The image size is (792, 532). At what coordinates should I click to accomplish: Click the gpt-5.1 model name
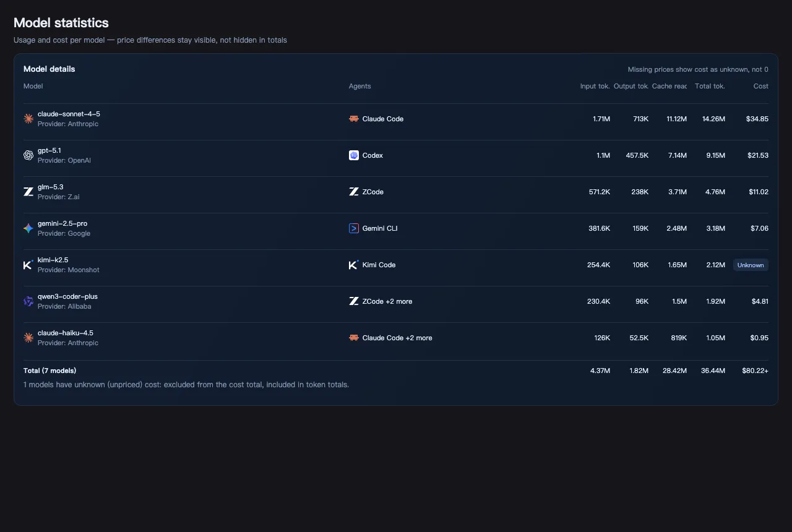[x=49, y=150]
